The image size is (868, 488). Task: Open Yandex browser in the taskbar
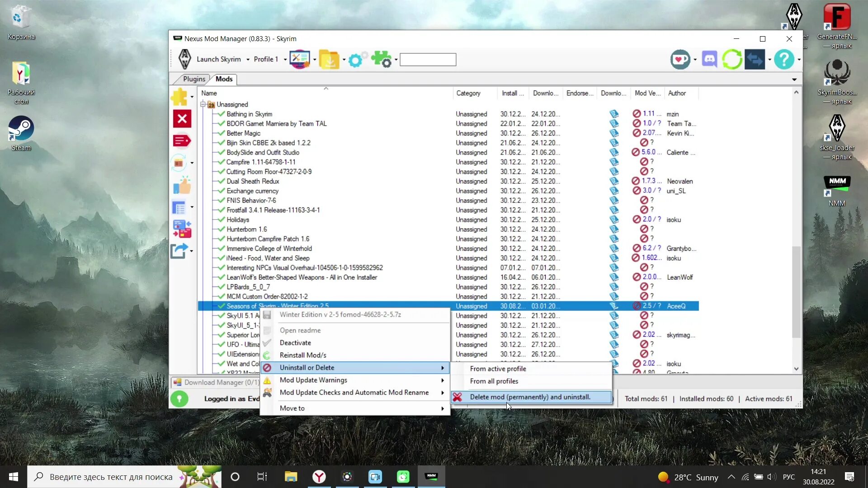pos(319,477)
